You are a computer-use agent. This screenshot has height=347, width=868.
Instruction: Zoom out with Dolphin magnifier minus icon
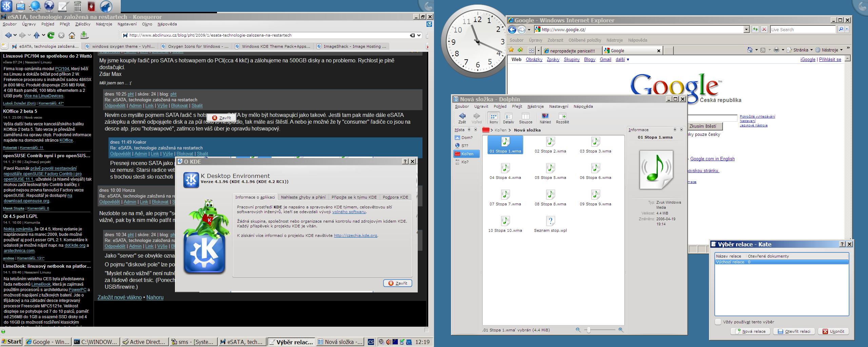pyautogui.click(x=578, y=330)
